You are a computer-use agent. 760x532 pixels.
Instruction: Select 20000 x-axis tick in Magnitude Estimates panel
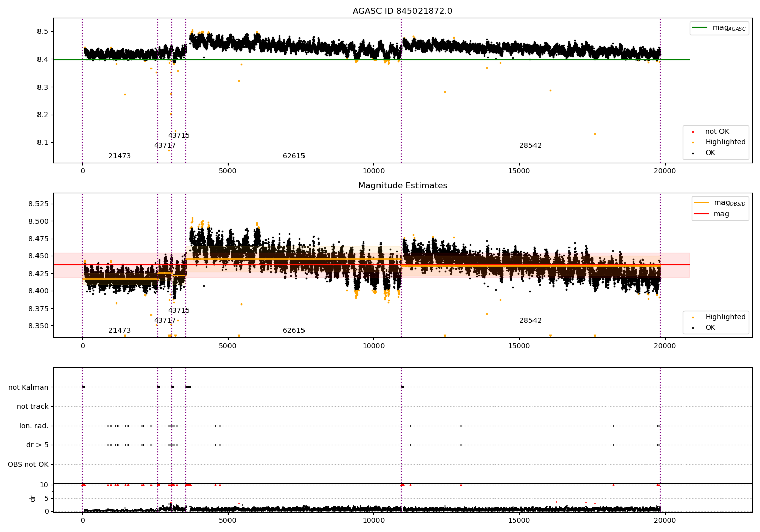coord(665,346)
